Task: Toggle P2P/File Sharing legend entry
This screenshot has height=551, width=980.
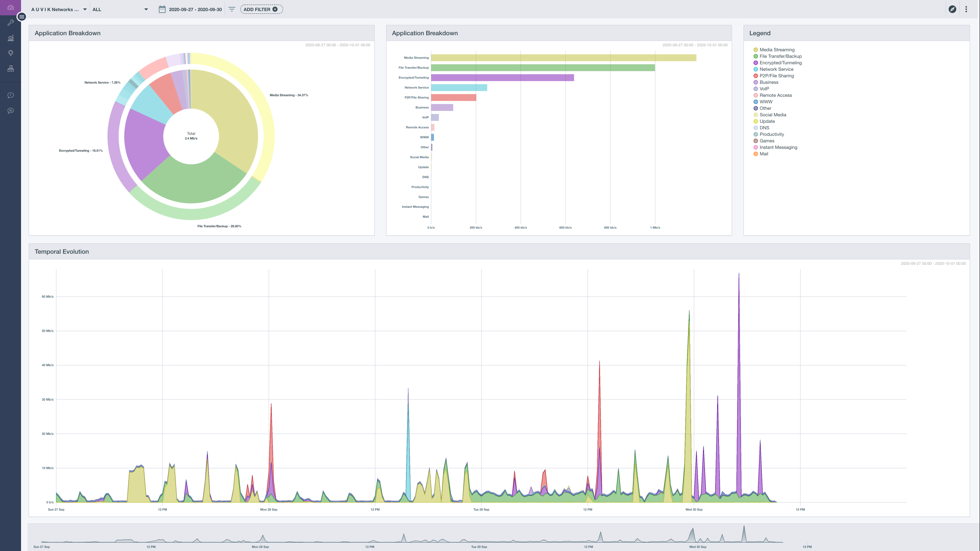Action: 776,76
